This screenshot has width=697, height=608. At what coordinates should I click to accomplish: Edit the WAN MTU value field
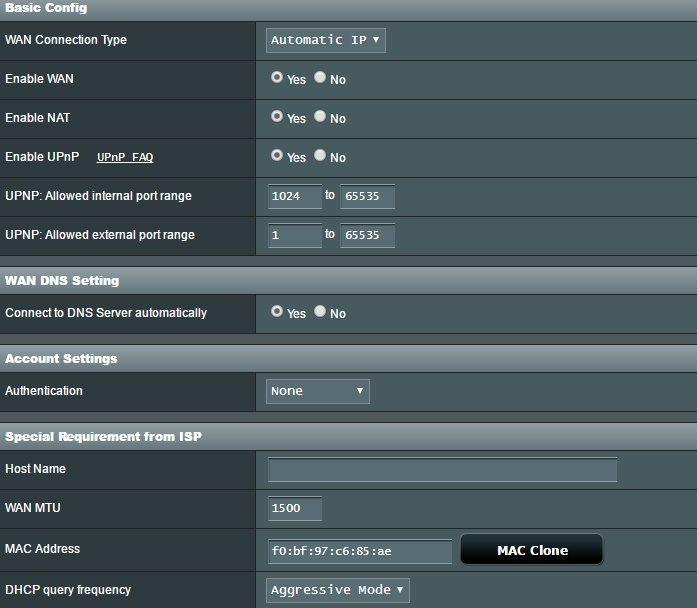click(x=295, y=508)
